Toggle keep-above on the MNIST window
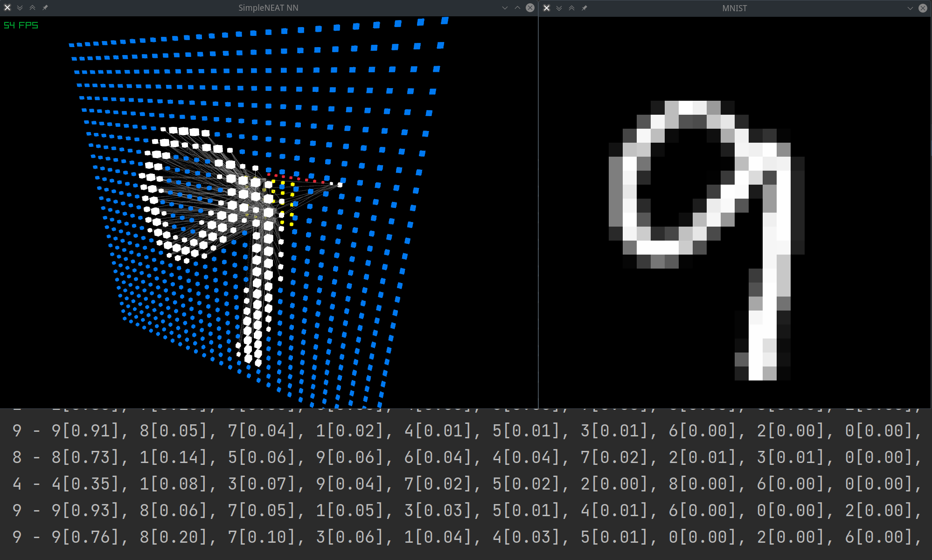932x560 pixels. pyautogui.click(x=571, y=8)
